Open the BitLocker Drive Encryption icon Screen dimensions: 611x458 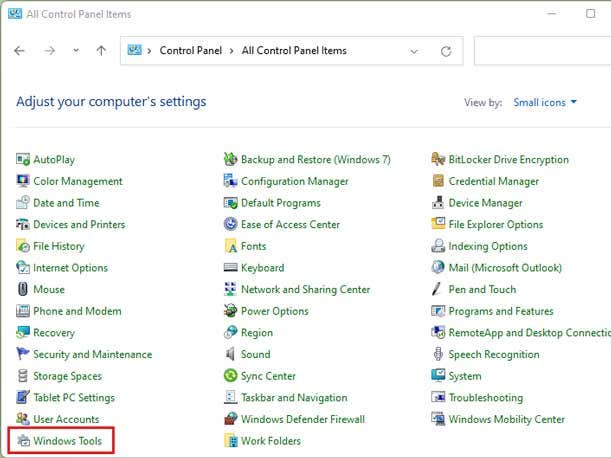point(439,159)
